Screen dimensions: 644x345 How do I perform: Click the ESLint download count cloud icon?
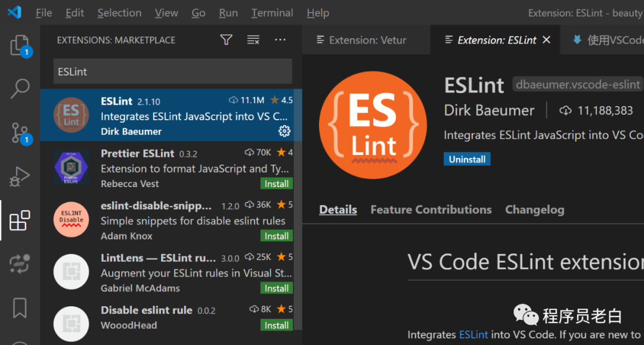click(565, 110)
